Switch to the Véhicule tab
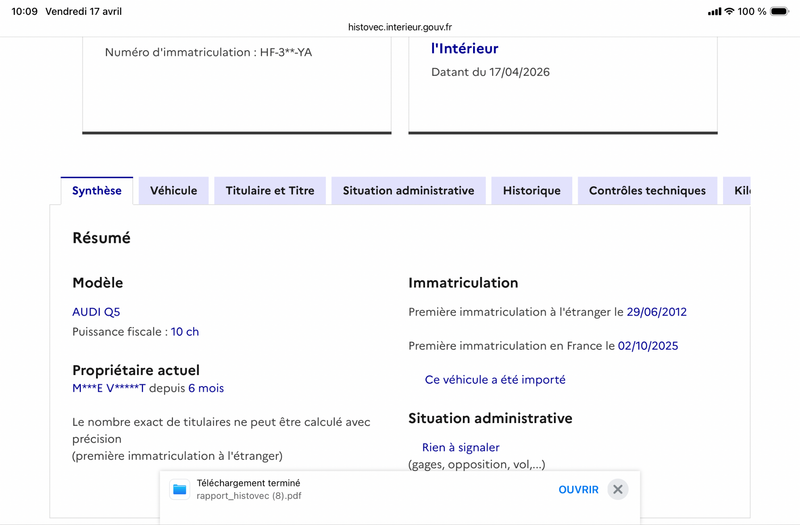 pyautogui.click(x=173, y=191)
